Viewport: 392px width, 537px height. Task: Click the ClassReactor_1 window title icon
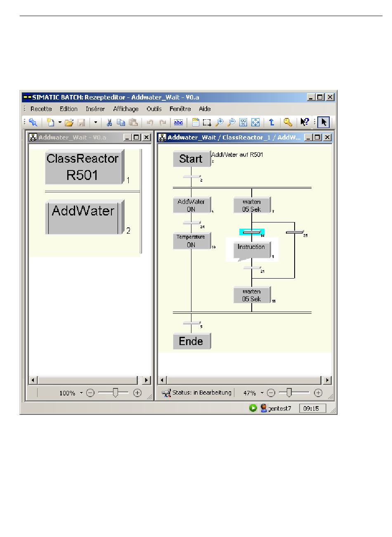pyautogui.click(x=163, y=137)
